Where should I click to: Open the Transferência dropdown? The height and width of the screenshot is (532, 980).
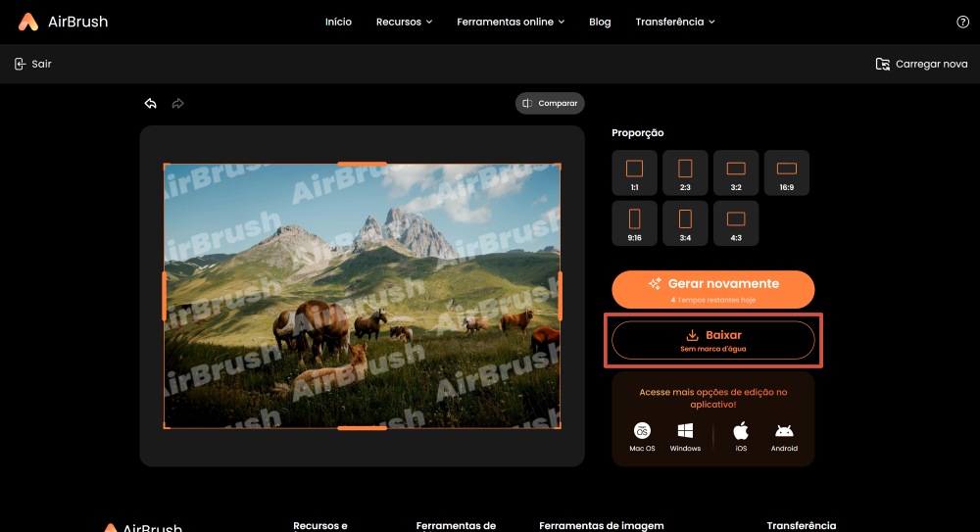tap(675, 22)
